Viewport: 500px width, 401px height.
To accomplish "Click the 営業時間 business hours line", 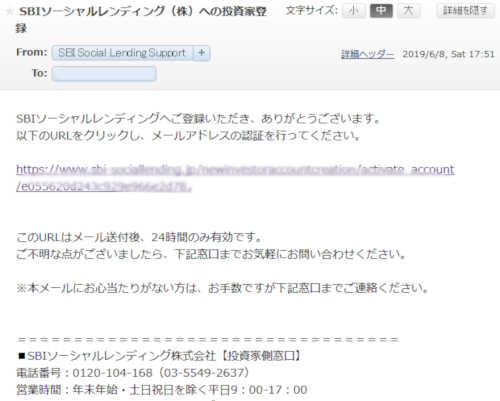I will click(x=162, y=389).
